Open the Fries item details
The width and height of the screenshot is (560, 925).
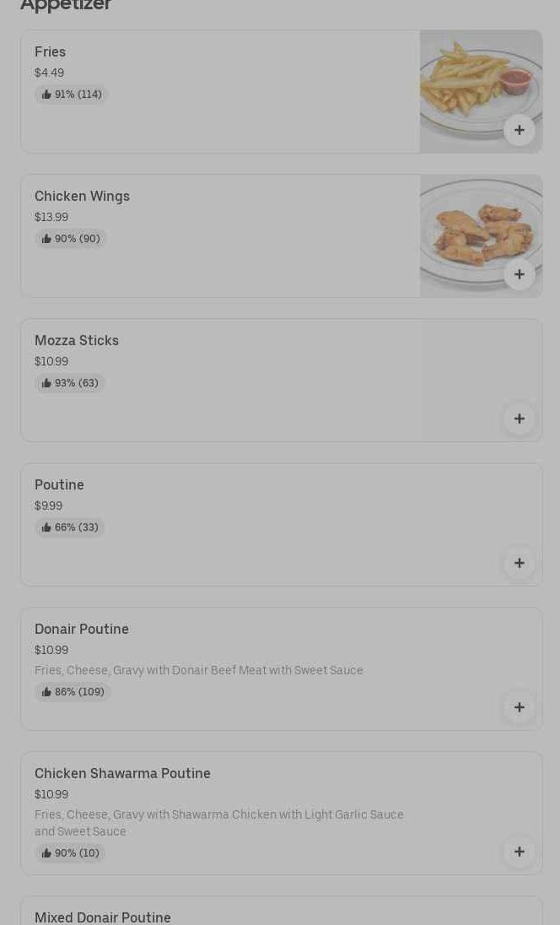point(50,52)
